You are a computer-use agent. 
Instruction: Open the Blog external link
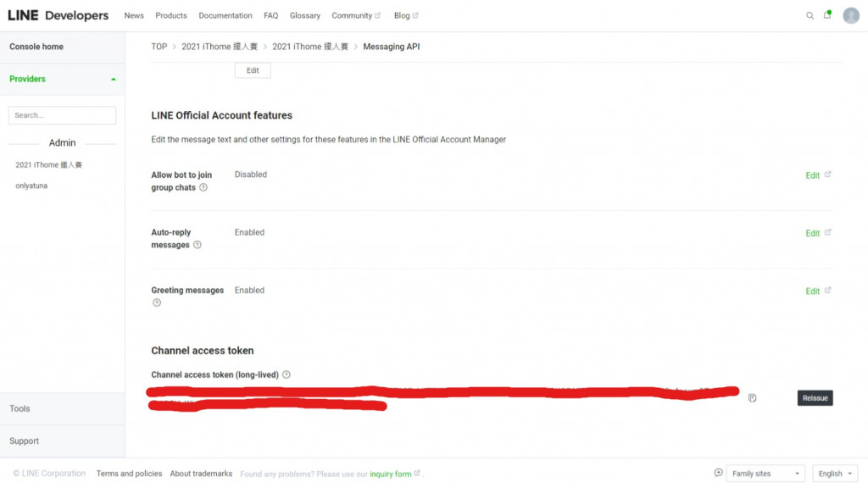coord(406,15)
